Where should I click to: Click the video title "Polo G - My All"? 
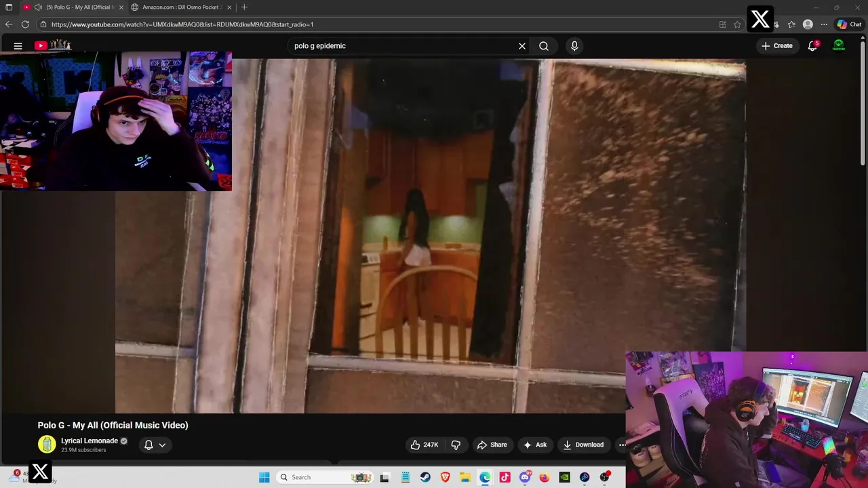pyautogui.click(x=113, y=425)
